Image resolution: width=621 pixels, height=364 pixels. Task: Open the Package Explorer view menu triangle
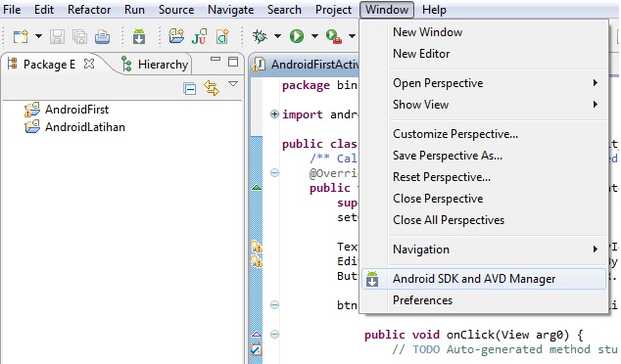point(233,84)
